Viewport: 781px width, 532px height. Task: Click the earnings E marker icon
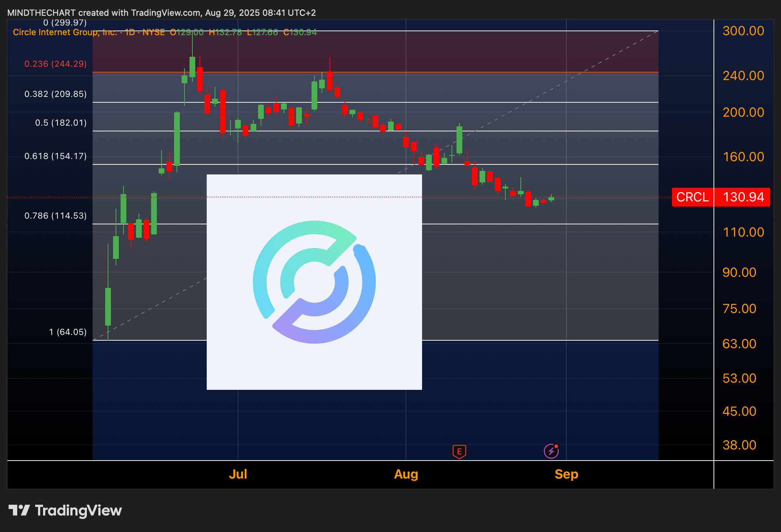[459, 451]
